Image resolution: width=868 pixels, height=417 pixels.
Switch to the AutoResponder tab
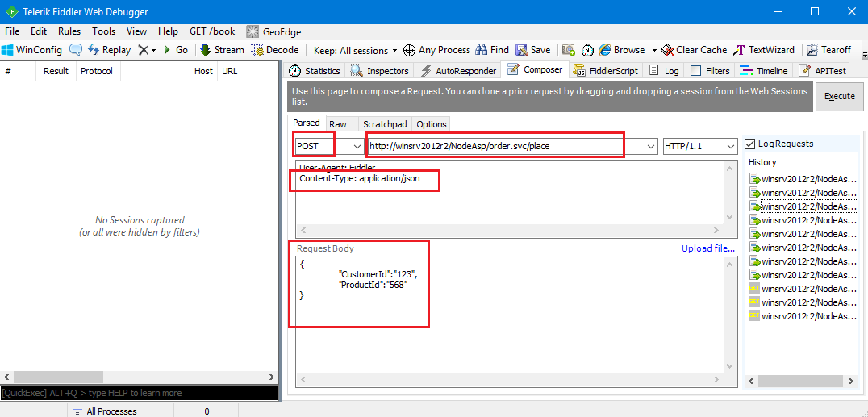(x=458, y=70)
